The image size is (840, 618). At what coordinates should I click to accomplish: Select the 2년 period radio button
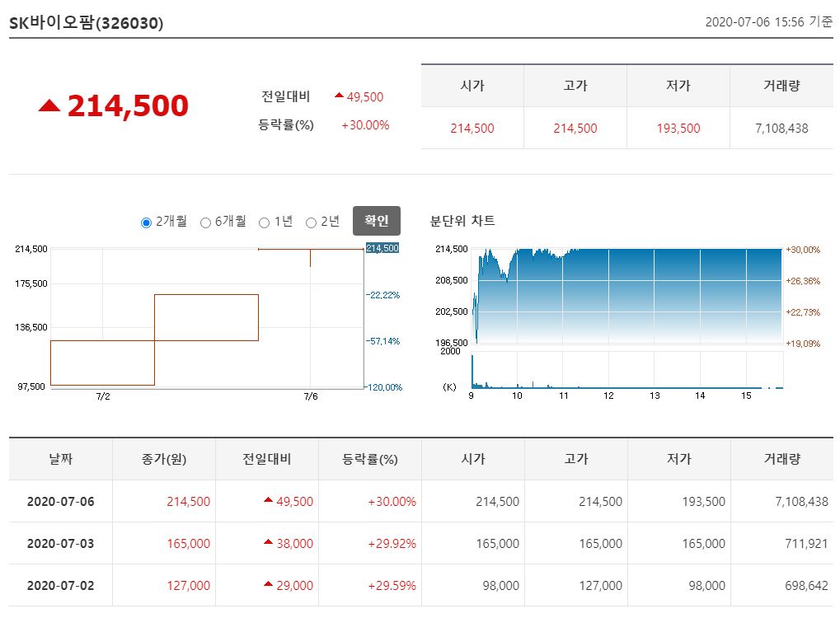click(310, 221)
